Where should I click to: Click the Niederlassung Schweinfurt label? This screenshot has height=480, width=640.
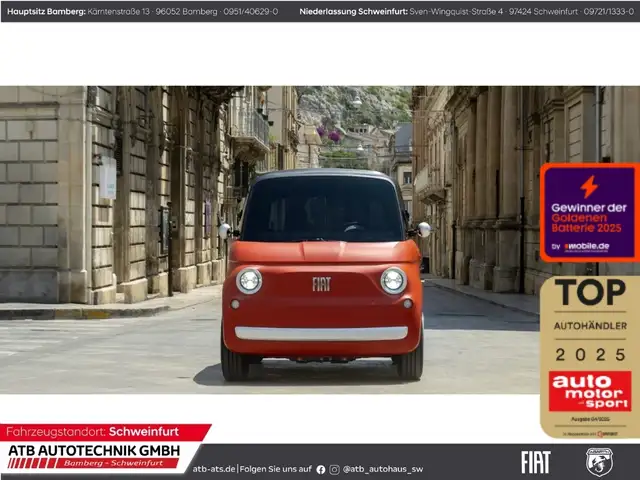pyautogui.click(x=353, y=11)
